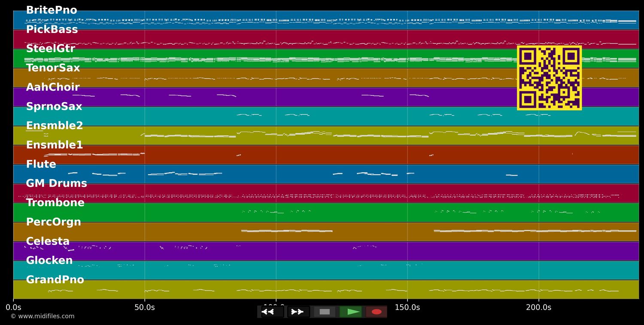Activate the red Record button
The height and width of the screenshot is (325, 644).
click(x=377, y=312)
